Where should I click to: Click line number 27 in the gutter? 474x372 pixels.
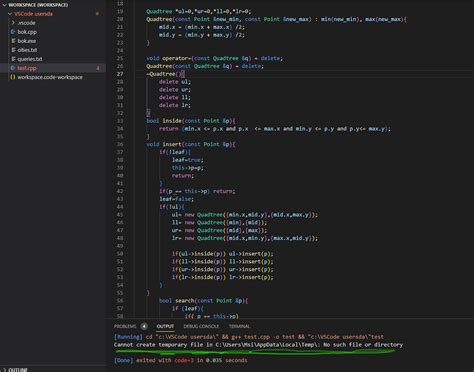coord(120,74)
